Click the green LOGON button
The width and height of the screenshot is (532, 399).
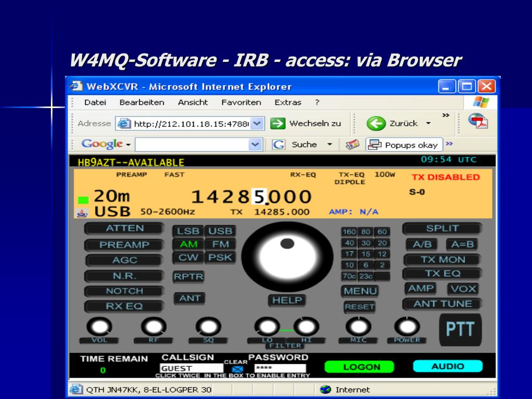click(x=360, y=367)
